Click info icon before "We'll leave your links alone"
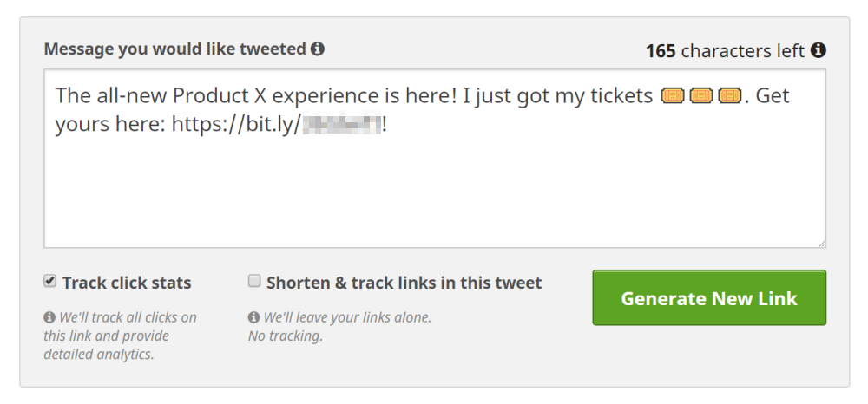868x404 pixels. click(253, 317)
